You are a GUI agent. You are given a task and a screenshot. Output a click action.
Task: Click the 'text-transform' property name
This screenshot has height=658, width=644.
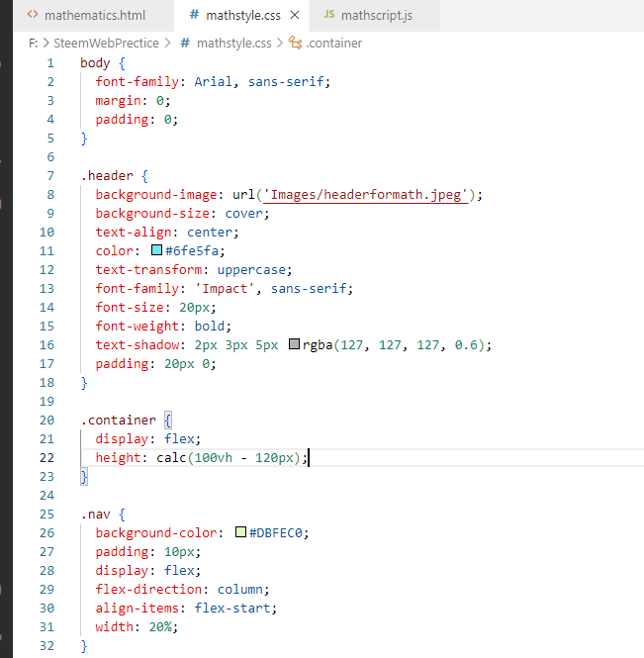point(148,269)
